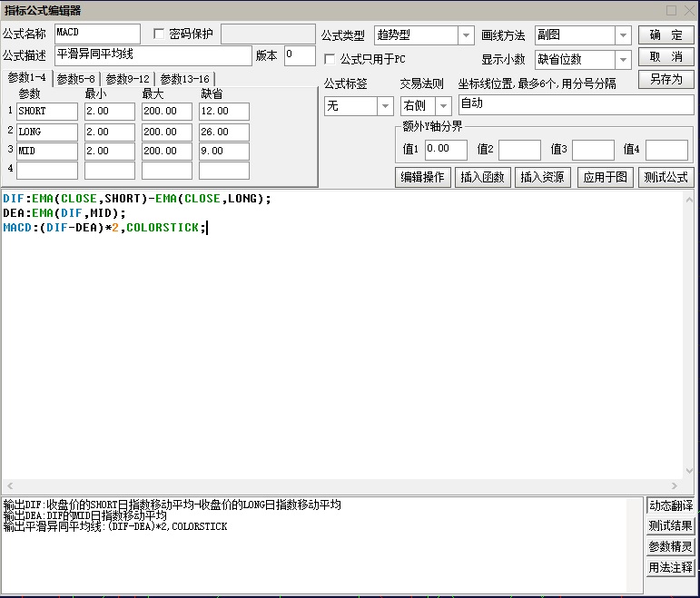Toggle the 公式只用于PC checkbox
The image size is (700, 598).
pyautogui.click(x=330, y=59)
